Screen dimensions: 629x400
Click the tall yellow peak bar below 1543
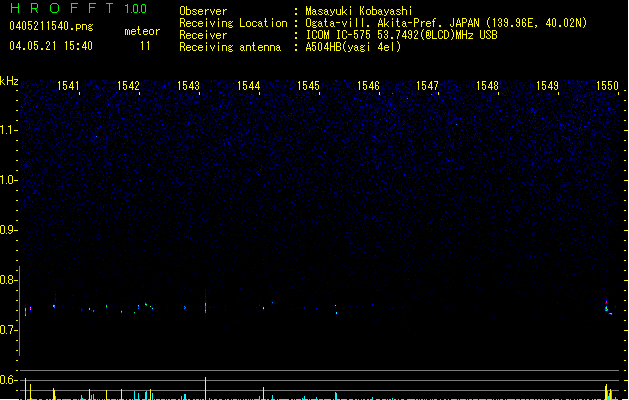pos(205,388)
